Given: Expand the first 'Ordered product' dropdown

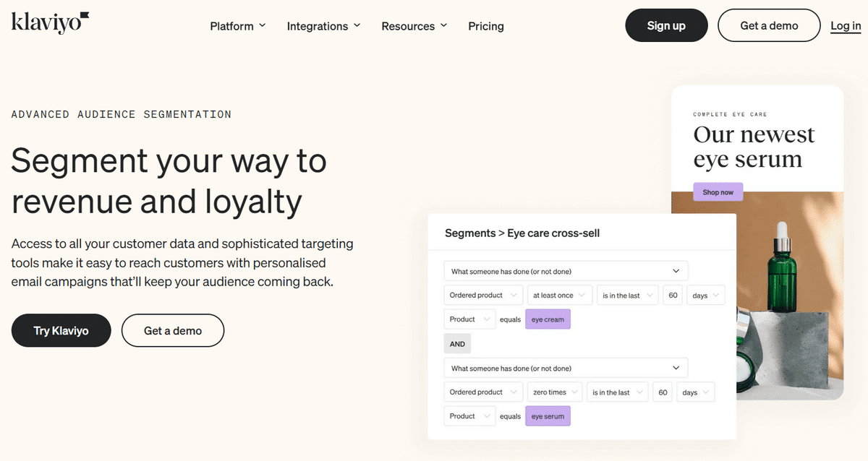Looking at the screenshot, I should [x=482, y=296].
